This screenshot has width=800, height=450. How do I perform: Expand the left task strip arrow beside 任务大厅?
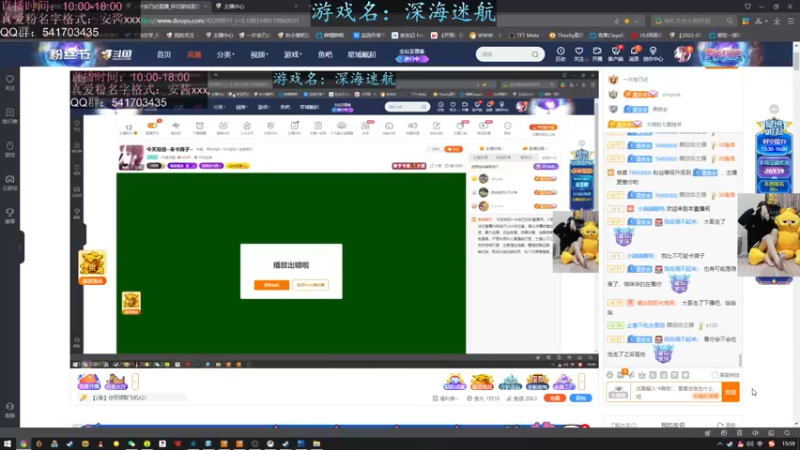click(135, 381)
